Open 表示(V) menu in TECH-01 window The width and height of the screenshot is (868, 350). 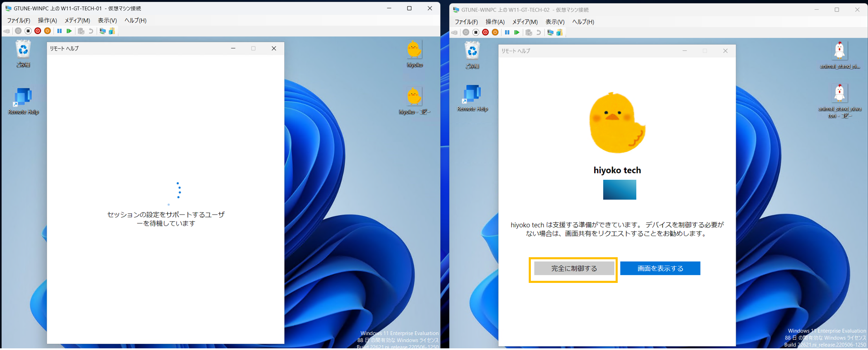(x=107, y=20)
